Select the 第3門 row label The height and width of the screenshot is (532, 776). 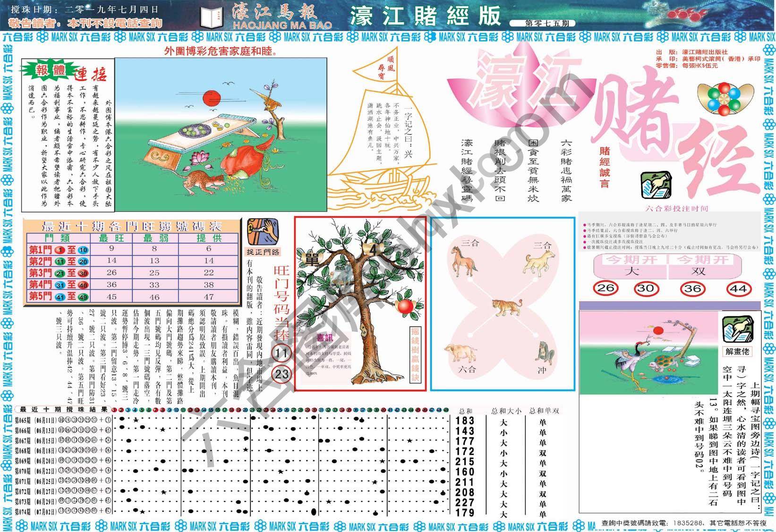(59, 273)
